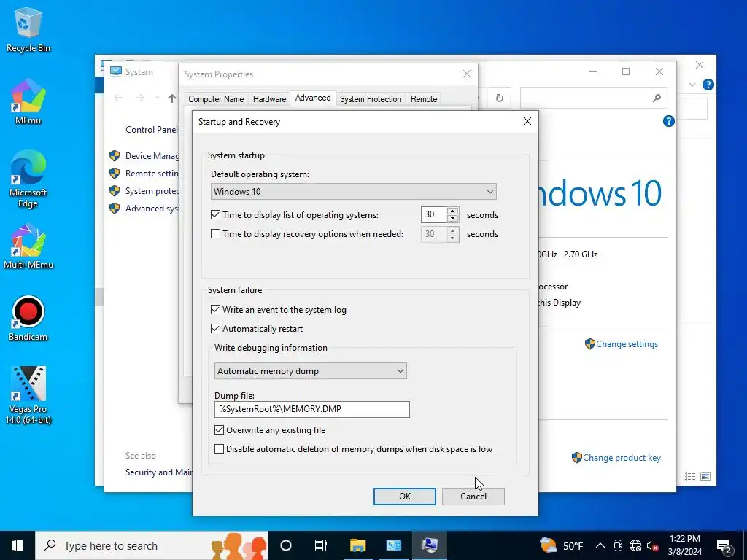The image size is (747, 560).
Task: Click the up arrow in System window
Action: click(x=172, y=98)
